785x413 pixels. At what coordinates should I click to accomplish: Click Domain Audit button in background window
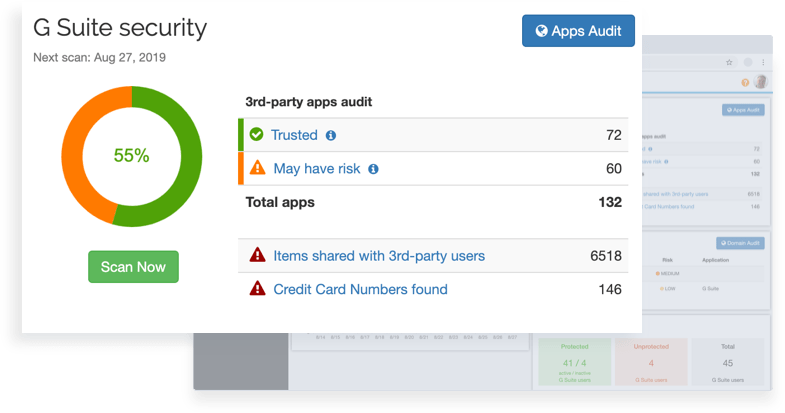click(740, 243)
